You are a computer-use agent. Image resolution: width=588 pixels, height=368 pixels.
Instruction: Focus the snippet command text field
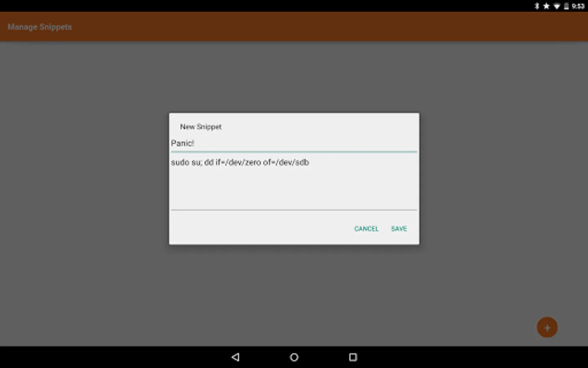click(x=294, y=182)
